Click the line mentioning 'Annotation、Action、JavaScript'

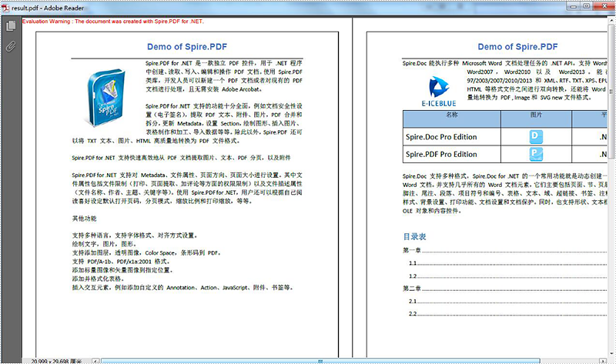[x=182, y=288]
